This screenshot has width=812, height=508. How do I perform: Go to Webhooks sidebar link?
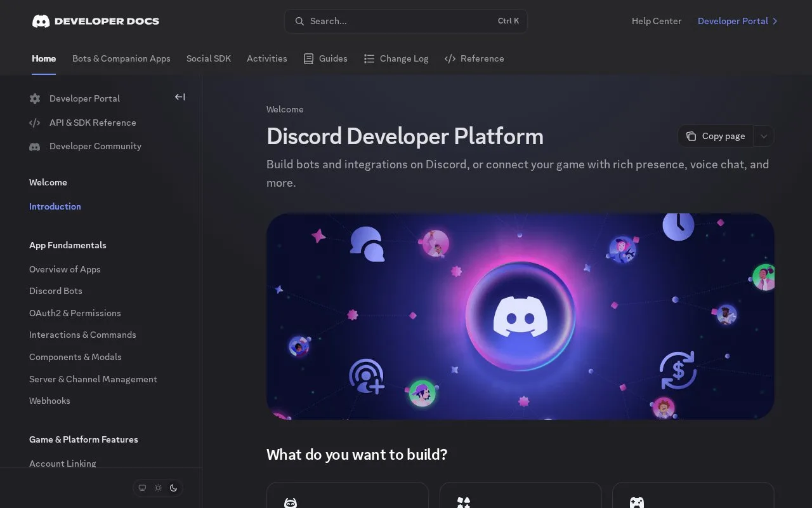click(49, 401)
